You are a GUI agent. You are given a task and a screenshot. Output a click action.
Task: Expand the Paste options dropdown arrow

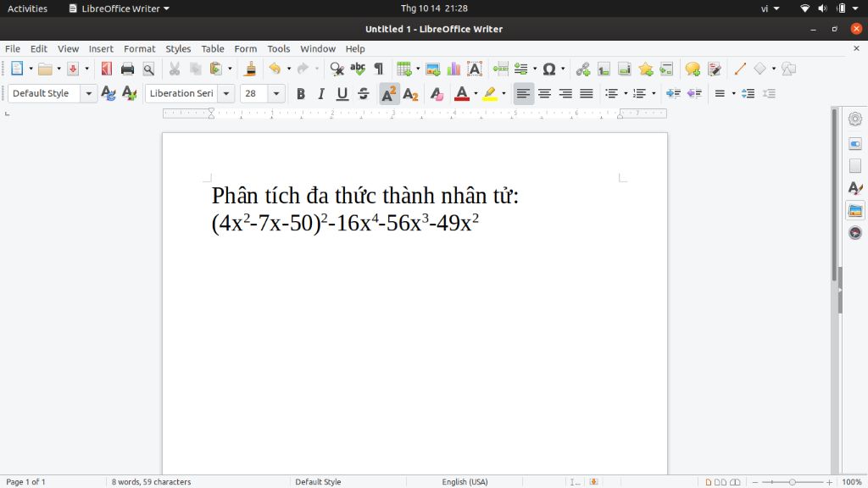[230, 69]
